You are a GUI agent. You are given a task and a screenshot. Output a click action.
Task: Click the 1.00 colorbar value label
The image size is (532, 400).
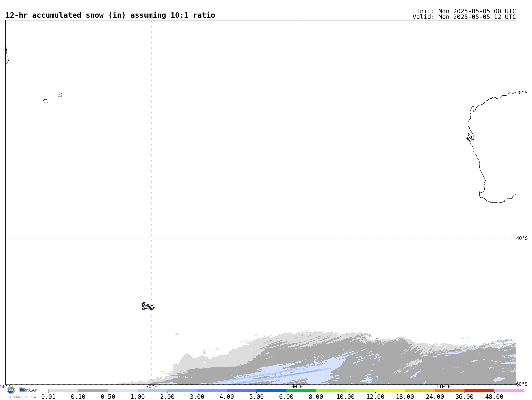tap(138, 397)
